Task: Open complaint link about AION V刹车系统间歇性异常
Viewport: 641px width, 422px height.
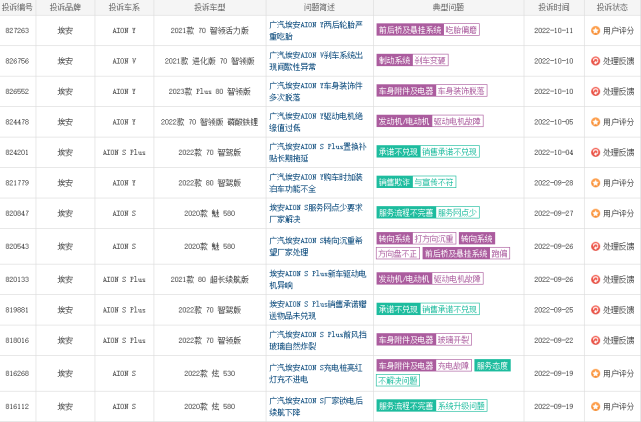Action: point(316,61)
